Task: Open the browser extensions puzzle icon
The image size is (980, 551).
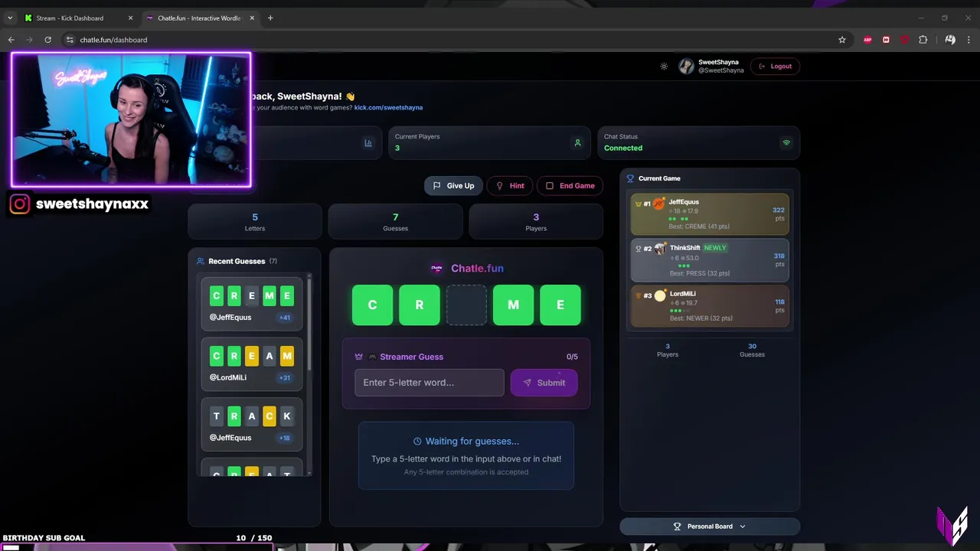Action: (923, 40)
